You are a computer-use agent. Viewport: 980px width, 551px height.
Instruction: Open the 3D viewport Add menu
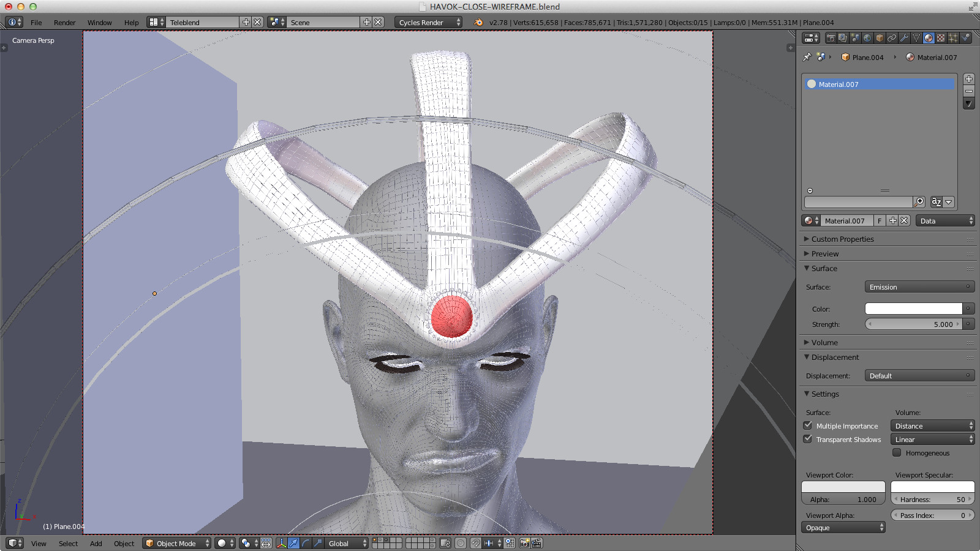[x=96, y=544]
